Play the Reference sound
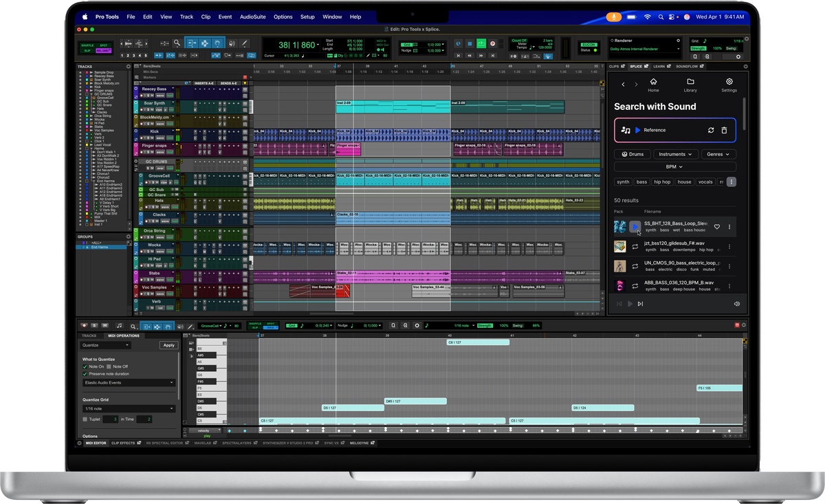 pos(637,130)
